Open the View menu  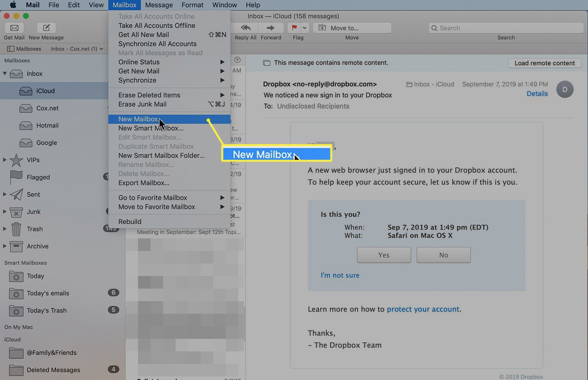(96, 5)
